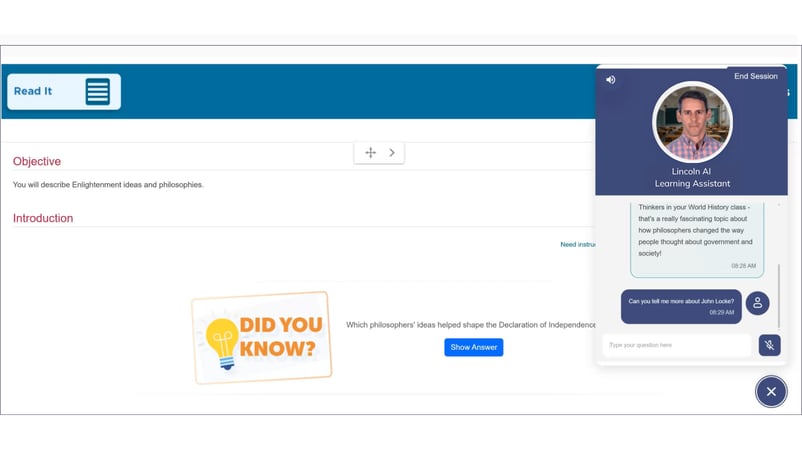Close the chat with round X button
The height and width of the screenshot is (451, 802).
770,391
